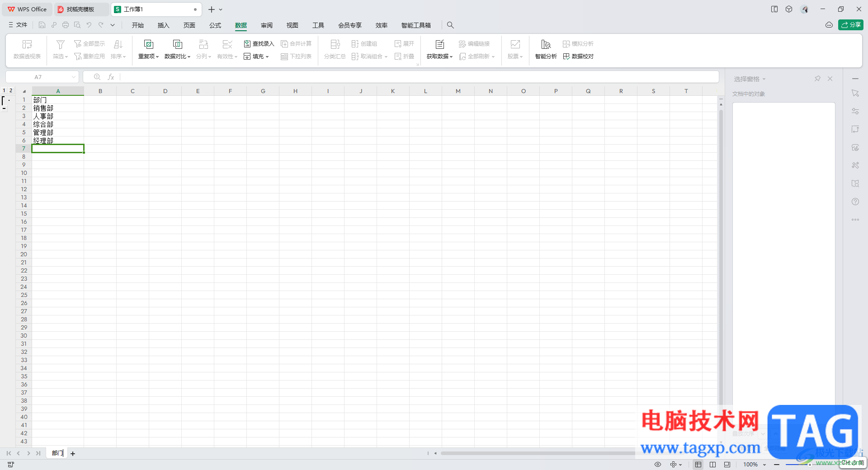Click the Redo arrow icon
This screenshot has width=868, height=470.
coord(101,25)
